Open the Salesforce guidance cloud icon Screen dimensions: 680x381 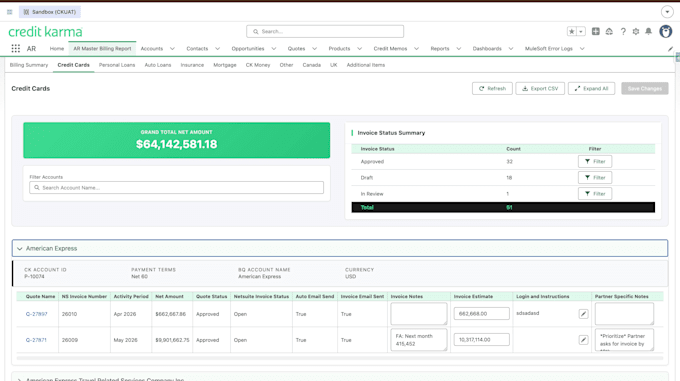(609, 31)
